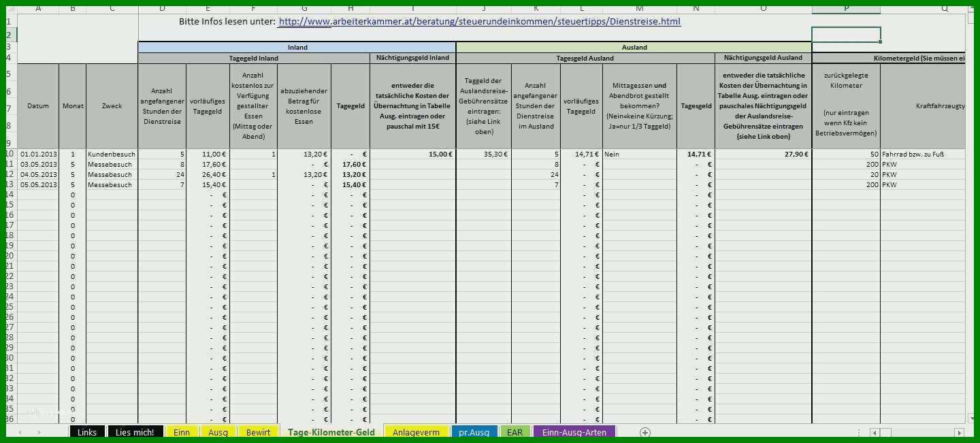The image size is (980, 443).
Task: Go to the Einn sheet tab
Action: tap(182, 432)
